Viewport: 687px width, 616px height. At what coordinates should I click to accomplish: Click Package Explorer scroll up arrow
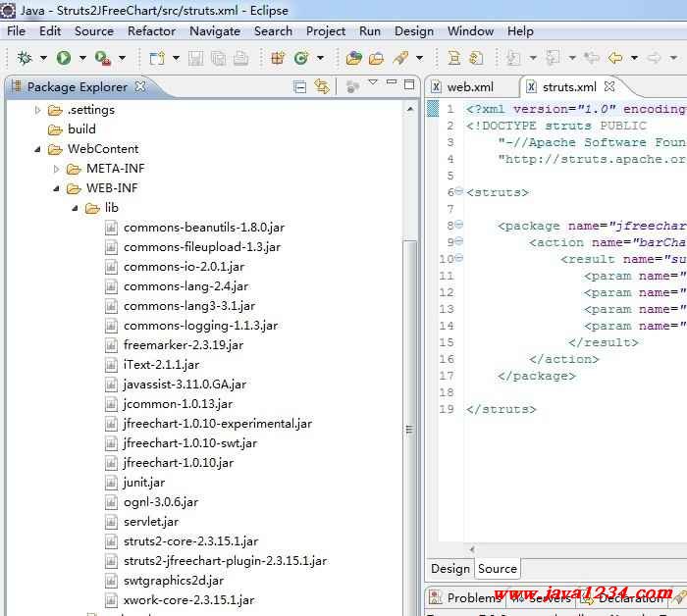point(409,109)
